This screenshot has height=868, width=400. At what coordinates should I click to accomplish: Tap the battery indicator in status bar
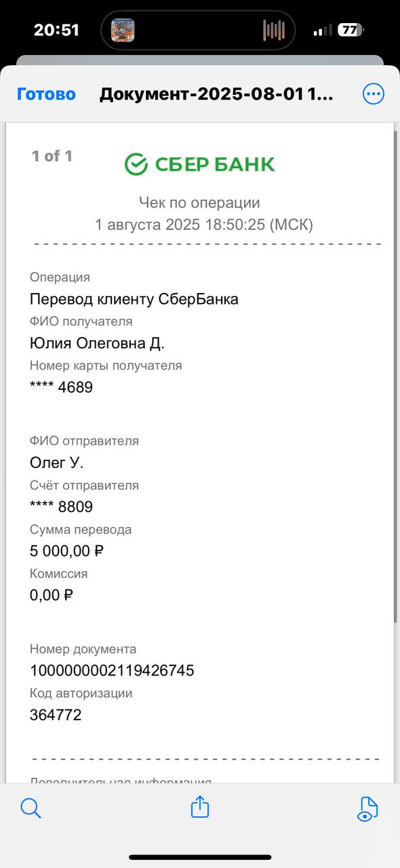[x=351, y=30]
